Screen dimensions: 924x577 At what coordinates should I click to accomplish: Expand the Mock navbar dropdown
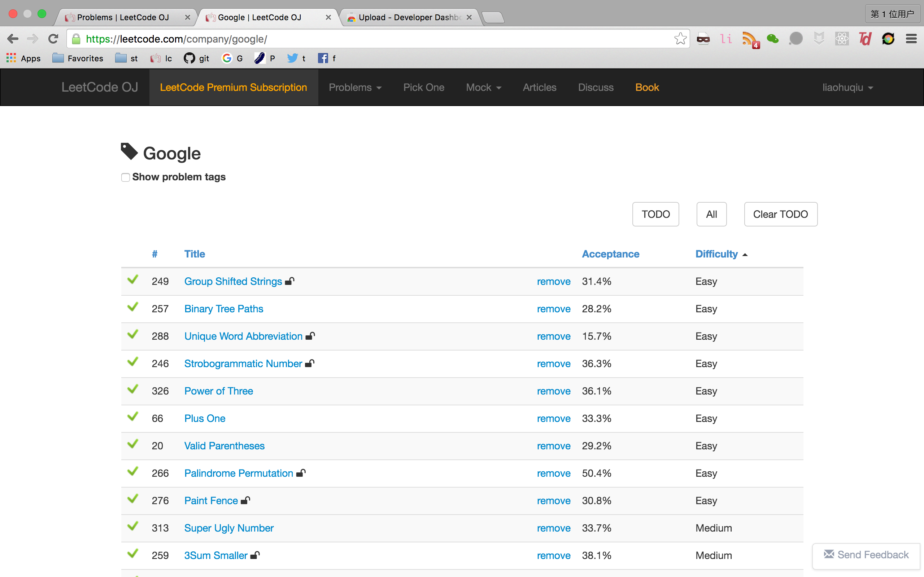483,87
